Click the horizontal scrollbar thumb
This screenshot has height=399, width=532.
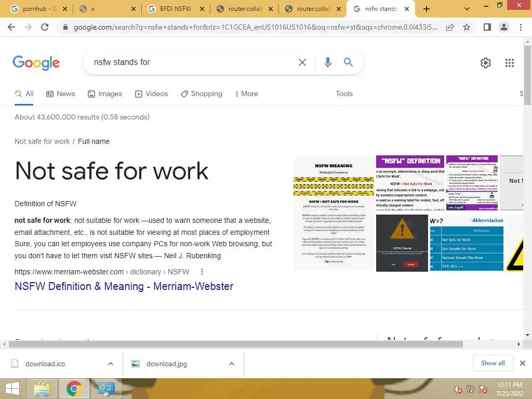coord(236,344)
